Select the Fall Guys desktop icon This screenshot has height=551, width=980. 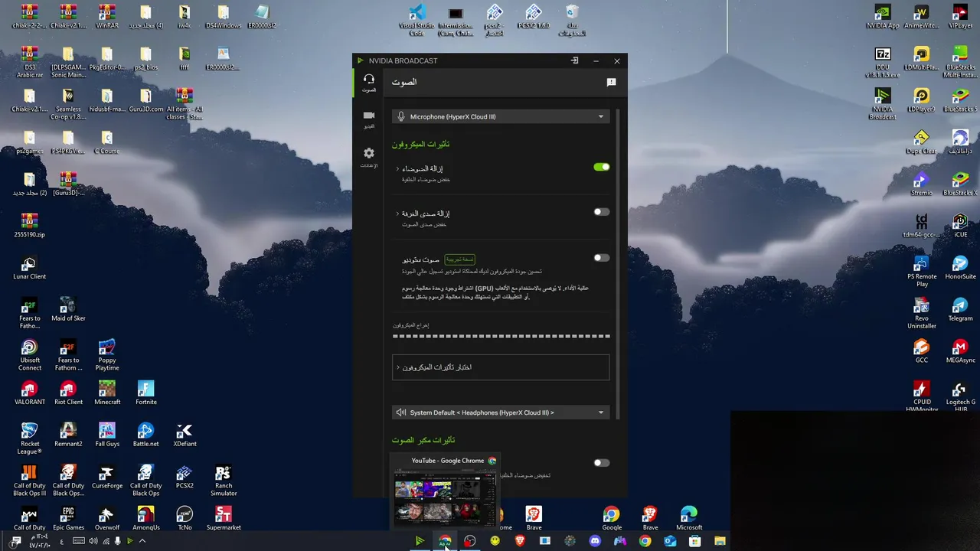coord(107,435)
